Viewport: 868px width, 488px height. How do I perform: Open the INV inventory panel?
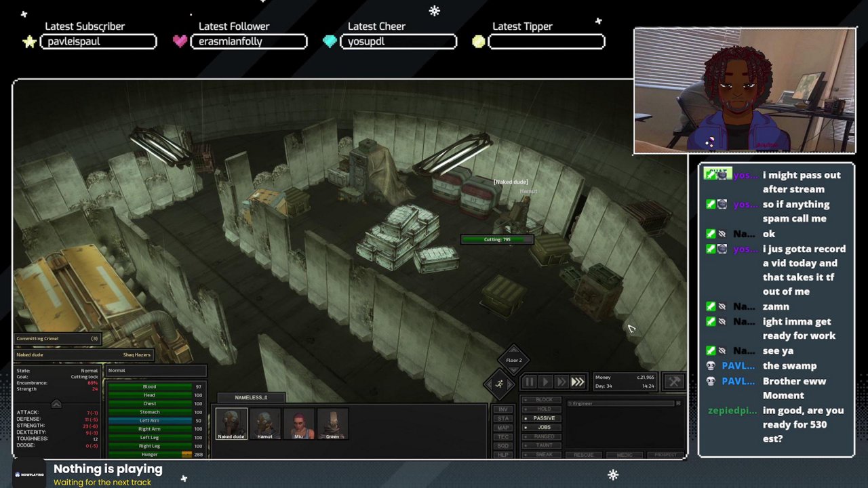(x=503, y=409)
